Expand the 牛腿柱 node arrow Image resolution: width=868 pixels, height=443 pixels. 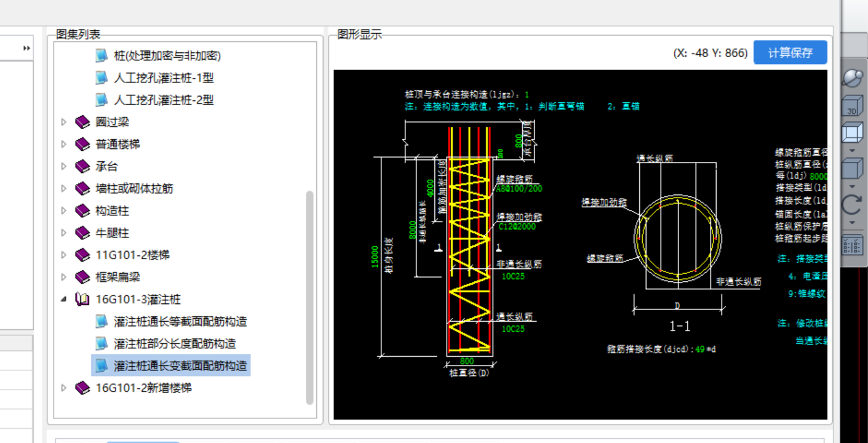tap(63, 233)
